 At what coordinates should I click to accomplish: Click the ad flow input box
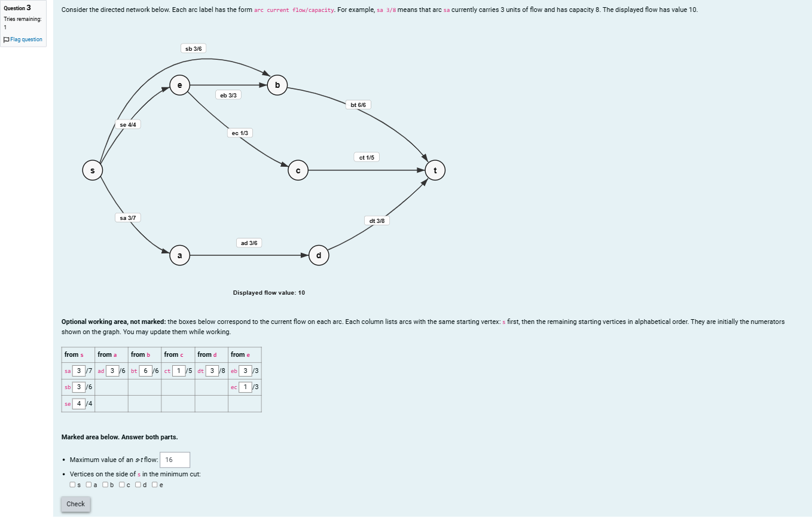[112, 371]
